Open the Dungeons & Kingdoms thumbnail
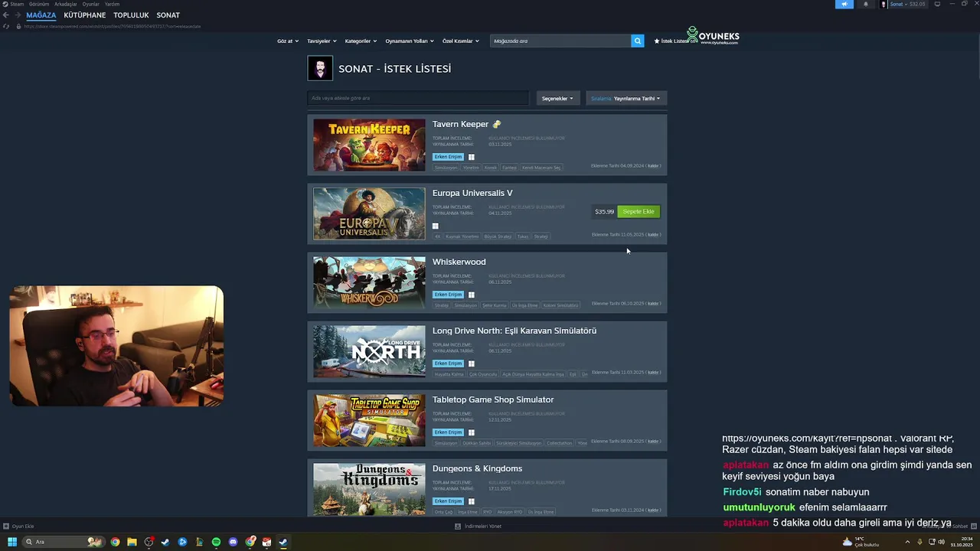 tap(369, 489)
